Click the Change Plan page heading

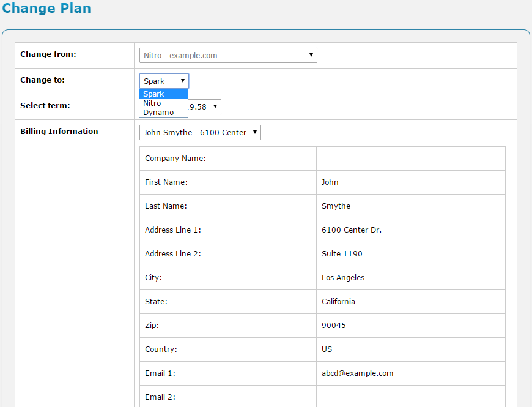point(46,9)
